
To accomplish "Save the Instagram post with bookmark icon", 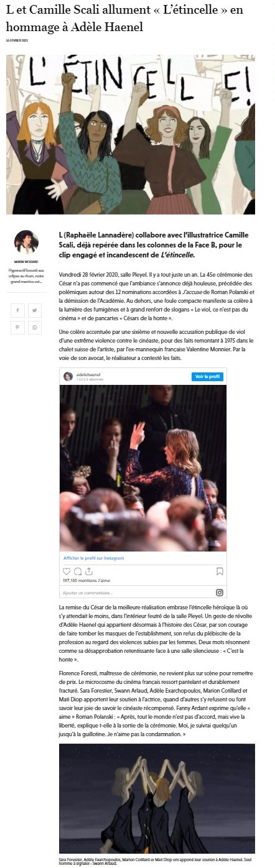I will [220, 571].
